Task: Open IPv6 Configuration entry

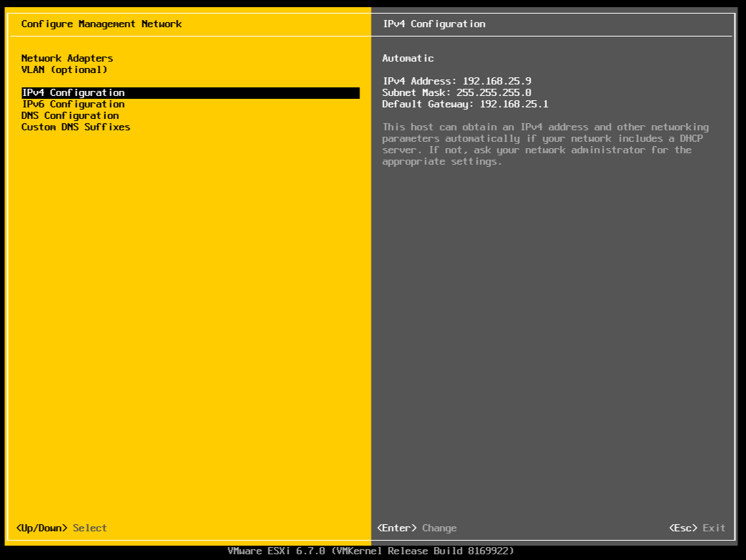Action: tap(73, 105)
